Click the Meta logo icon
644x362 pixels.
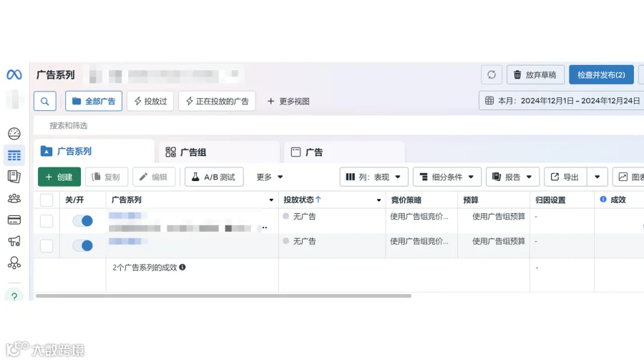(14, 74)
